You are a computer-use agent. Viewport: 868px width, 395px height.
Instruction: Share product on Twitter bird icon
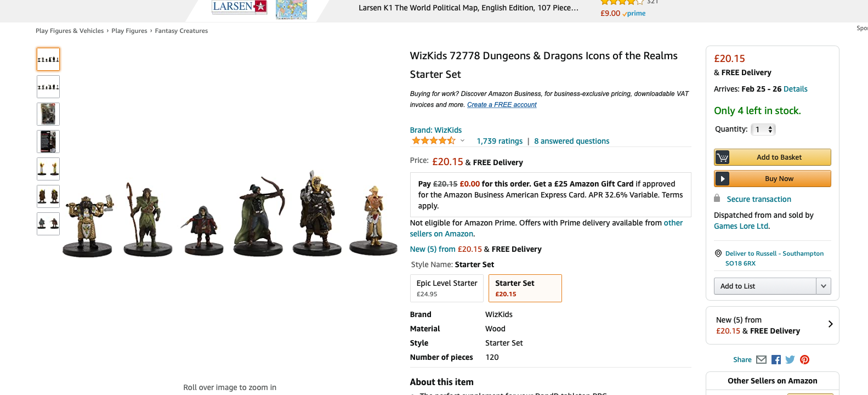point(790,360)
